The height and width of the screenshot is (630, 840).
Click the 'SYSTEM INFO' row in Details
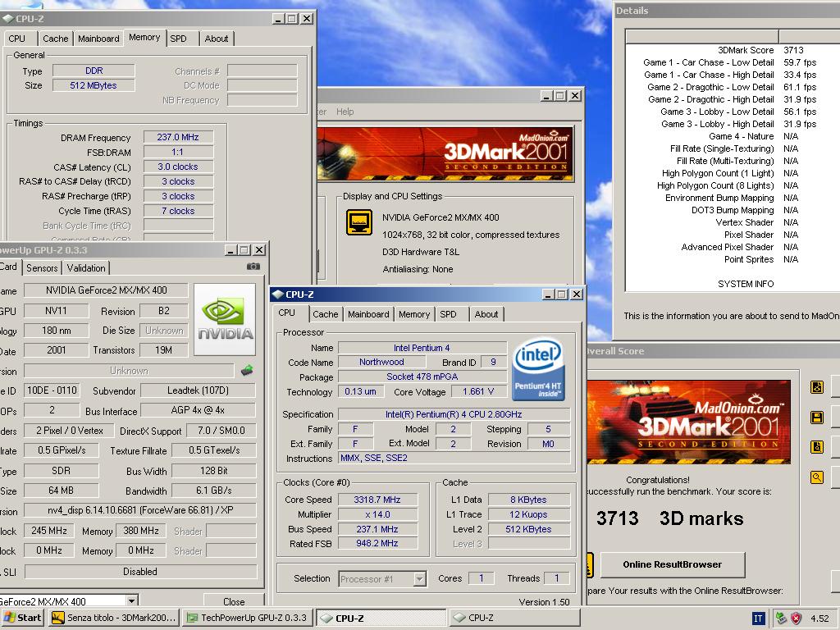[733, 284]
